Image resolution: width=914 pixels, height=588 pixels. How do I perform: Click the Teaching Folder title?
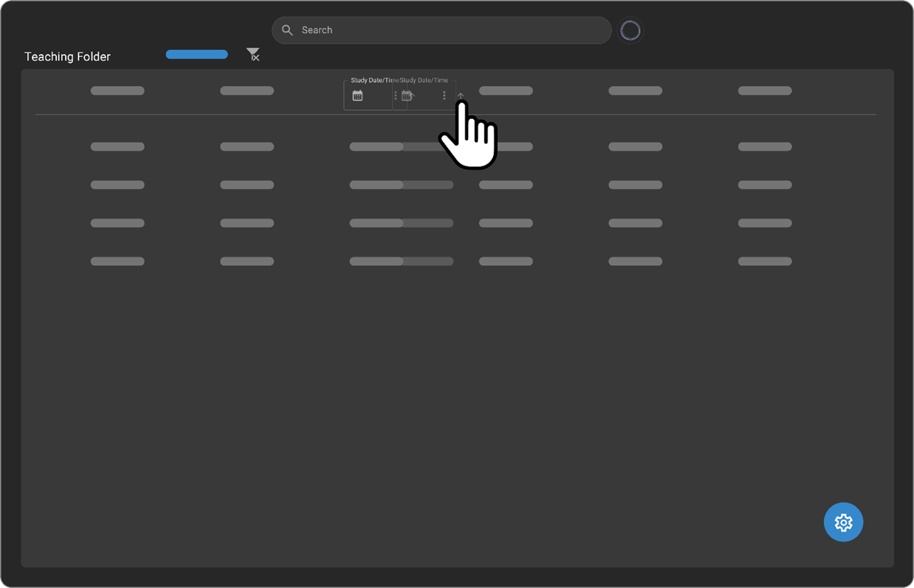click(68, 57)
